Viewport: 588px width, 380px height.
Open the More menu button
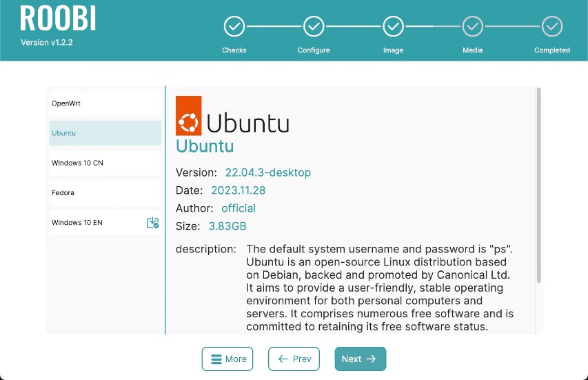click(227, 359)
